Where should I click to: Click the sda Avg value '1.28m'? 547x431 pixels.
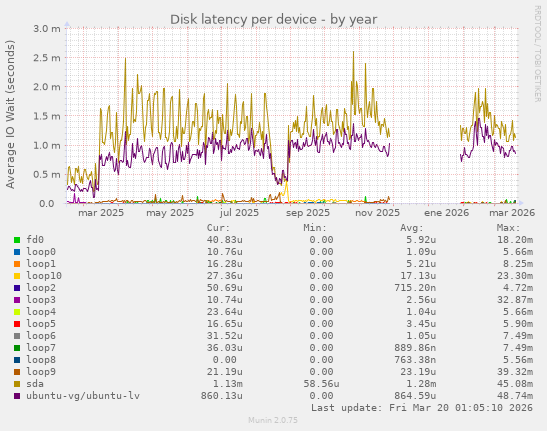point(421,384)
